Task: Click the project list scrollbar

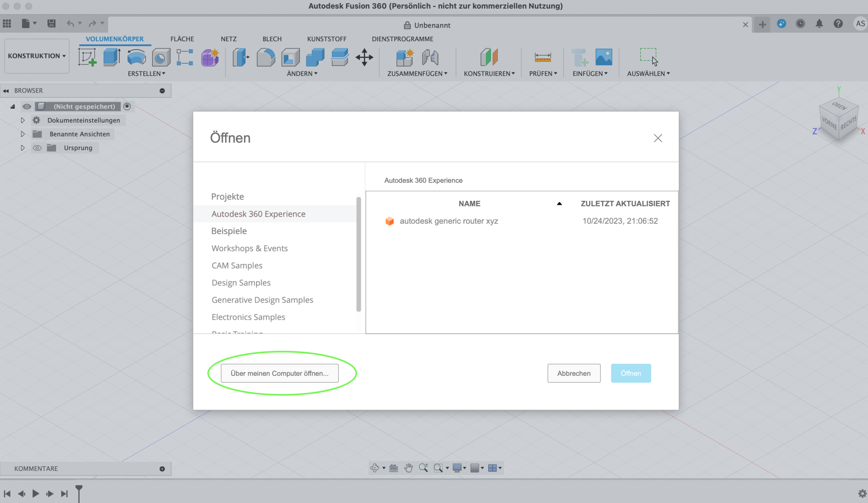Action: pos(359,254)
